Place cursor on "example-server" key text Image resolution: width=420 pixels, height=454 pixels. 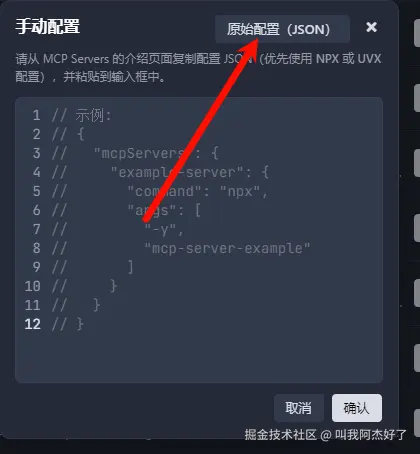tap(177, 172)
